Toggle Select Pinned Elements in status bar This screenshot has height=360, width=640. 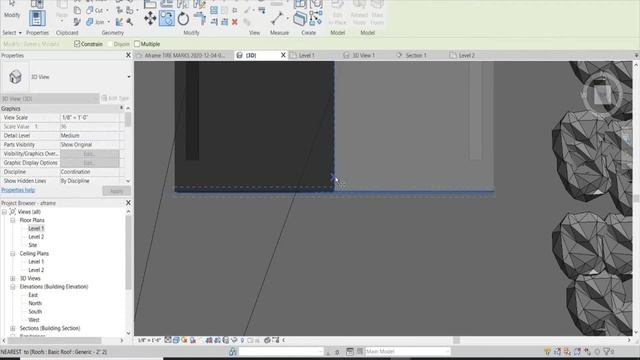click(x=568, y=351)
